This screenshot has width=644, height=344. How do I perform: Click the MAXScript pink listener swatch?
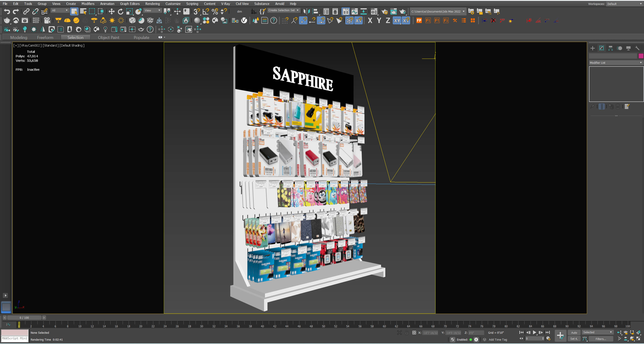pyautogui.click(x=15, y=333)
